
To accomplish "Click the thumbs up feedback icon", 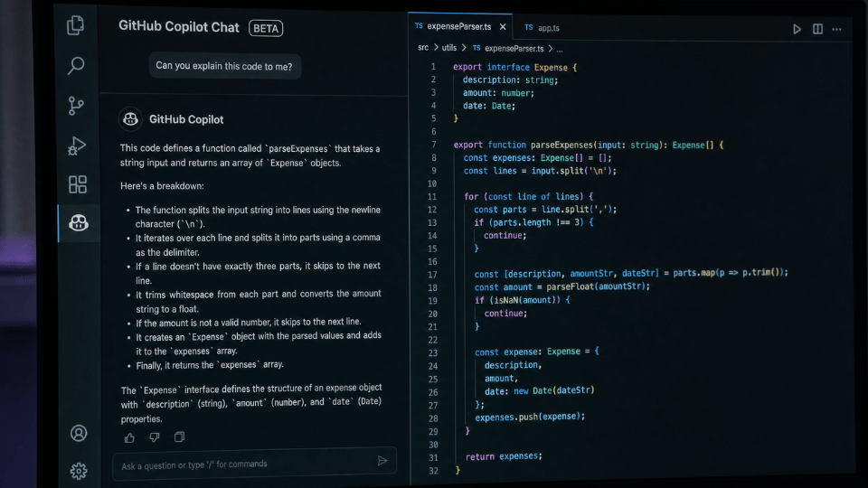I will [x=129, y=437].
